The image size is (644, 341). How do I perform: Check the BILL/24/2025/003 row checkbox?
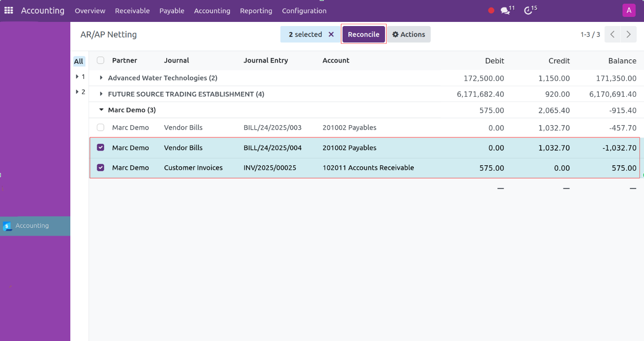coord(100,127)
